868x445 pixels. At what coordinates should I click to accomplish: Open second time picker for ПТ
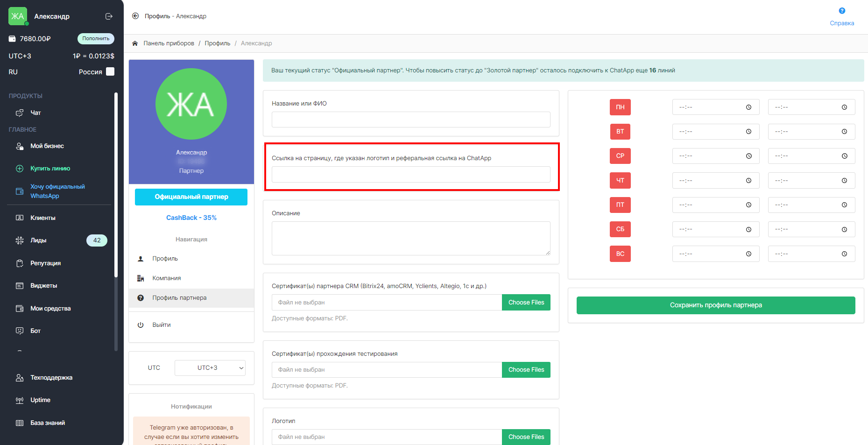[x=811, y=205]
